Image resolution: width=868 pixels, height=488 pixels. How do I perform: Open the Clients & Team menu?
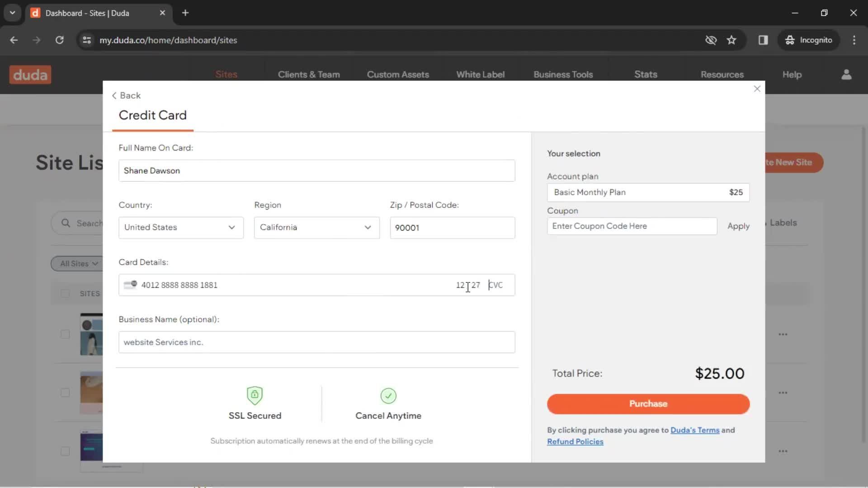[309, 75]
